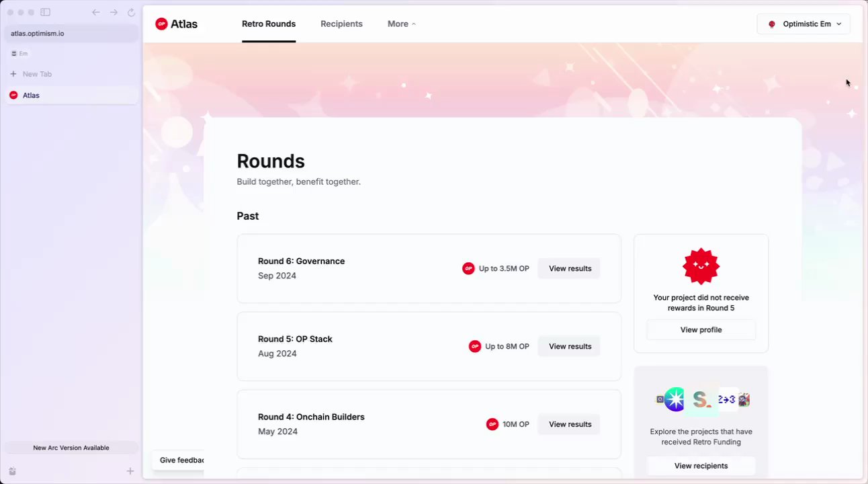Click Build together, benefit together subtitle
The image size is (868, 484).
pyautogui.click(x=298, y=182)
